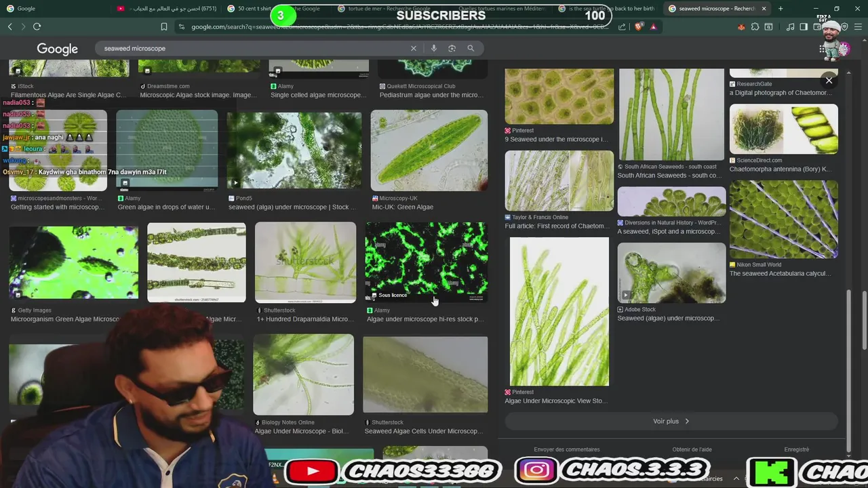Open Mic-UK: Green Algae image thumbnail
868x488 pixels.
(429, 150)
